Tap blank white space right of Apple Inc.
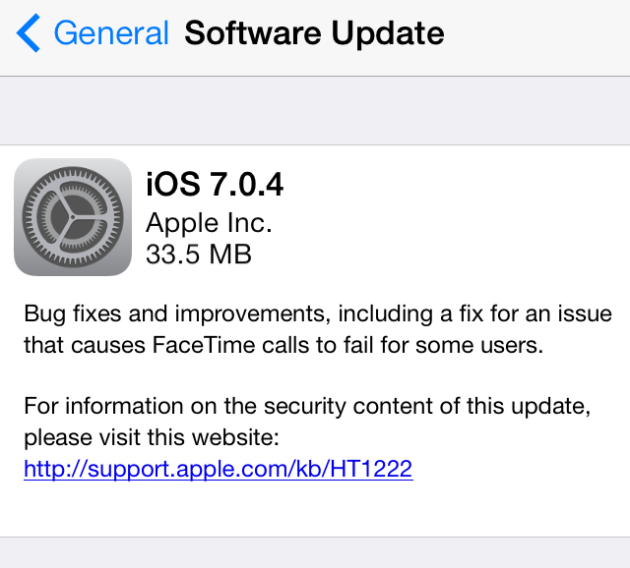This screenshot has height=568, width=630. [450, 221]
